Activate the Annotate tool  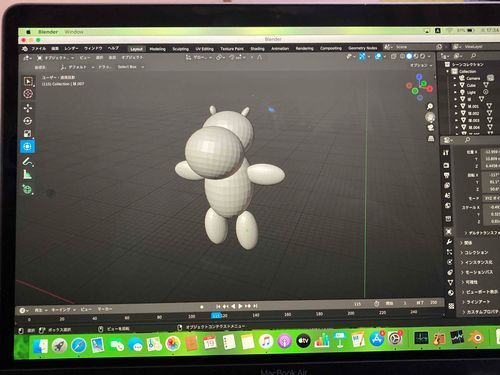point(28,162)
